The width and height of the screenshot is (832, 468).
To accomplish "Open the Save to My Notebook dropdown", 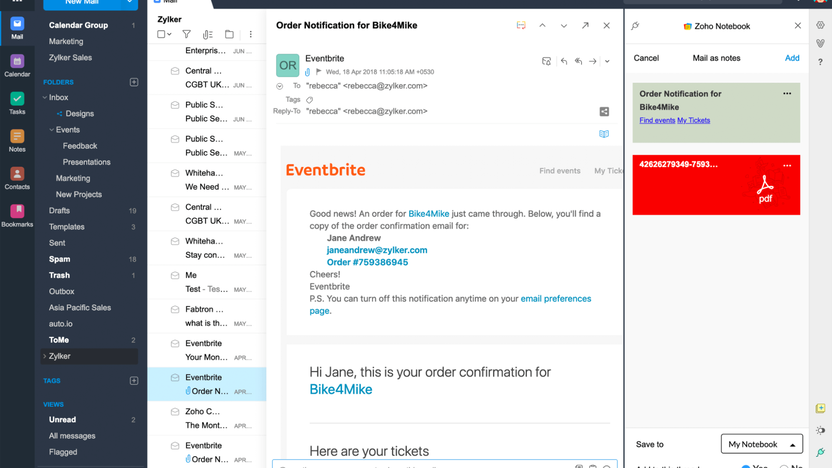I will coord(761,444).
